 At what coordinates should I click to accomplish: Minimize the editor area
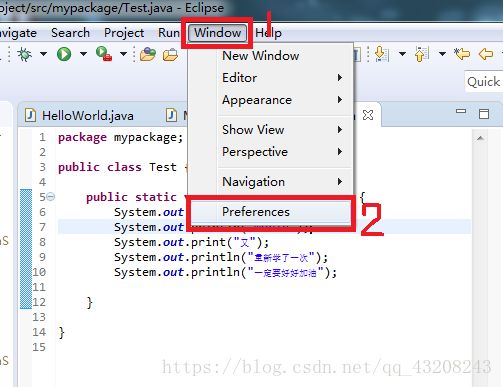click(x=461, y=111)
